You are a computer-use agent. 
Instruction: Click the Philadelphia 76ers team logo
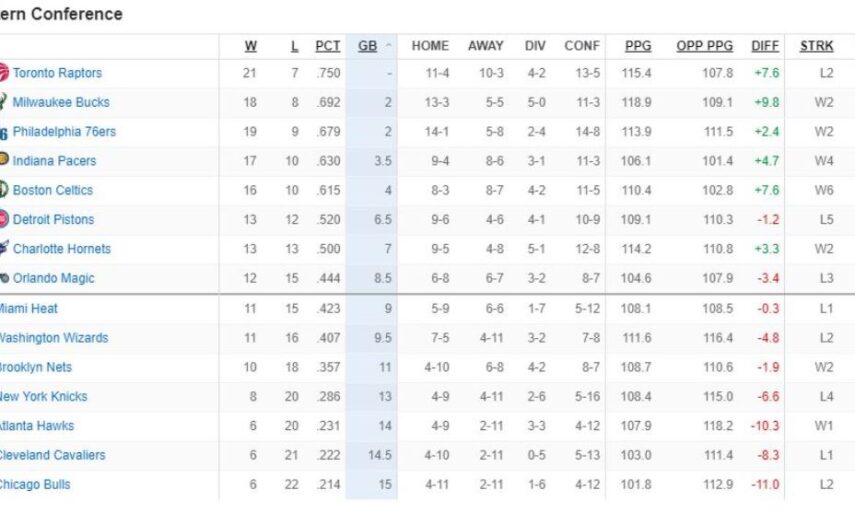coord(4,132)
